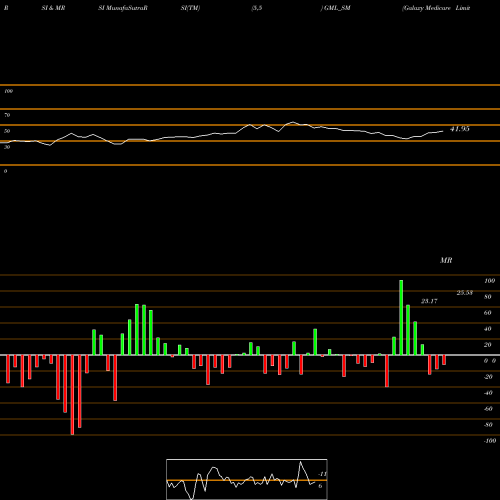The height and width of the screenshot is (500, 500).
Task: Click the 80 label on MR right axis
Action: [488, 297]
